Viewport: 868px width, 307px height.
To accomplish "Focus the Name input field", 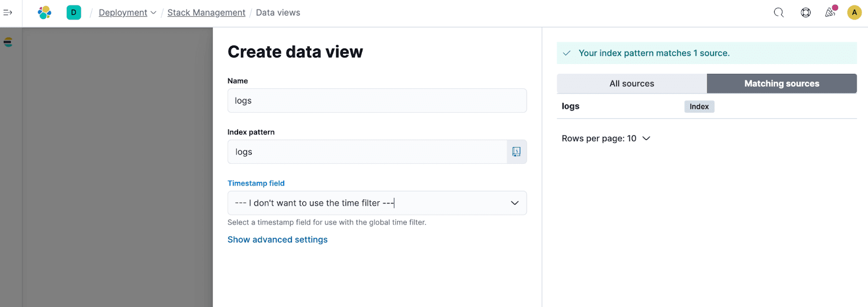I will pyautogui.click(x=376, y=101).
